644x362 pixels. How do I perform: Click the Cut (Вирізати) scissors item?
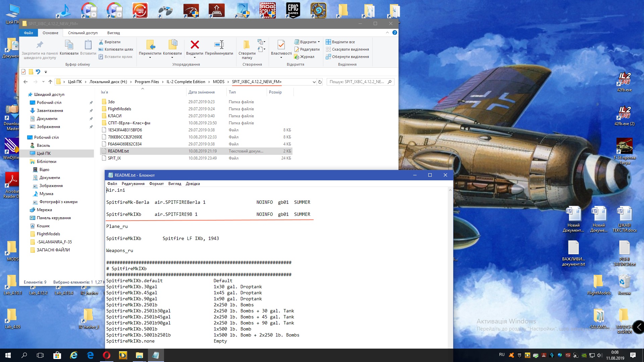tap(109, 42)
